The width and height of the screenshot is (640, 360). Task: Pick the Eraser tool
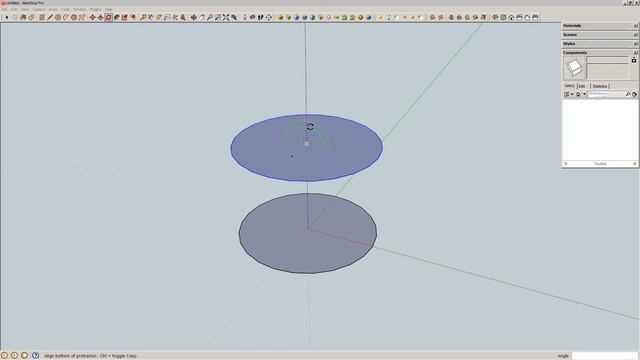(x=31, y=17)
